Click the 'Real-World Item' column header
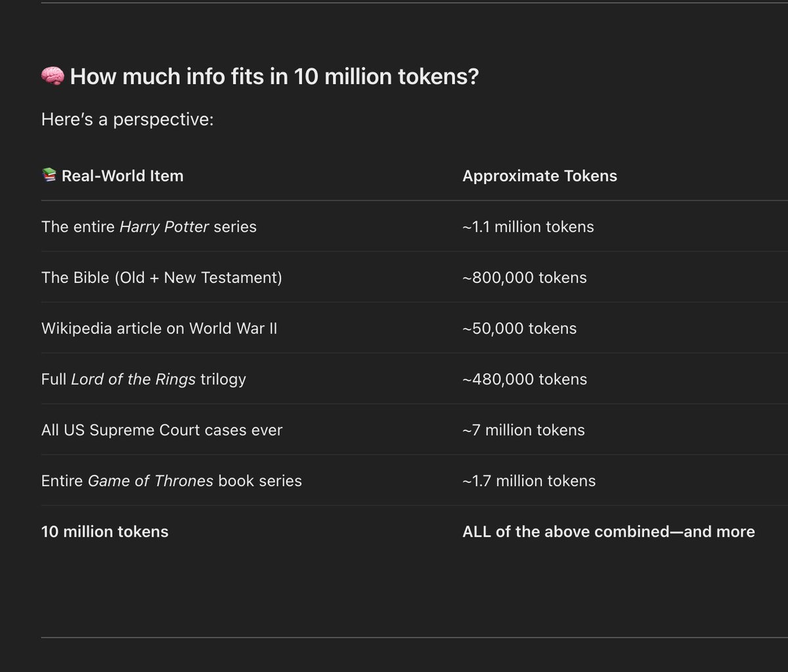788x672 pixels. (x=122, y=175)
